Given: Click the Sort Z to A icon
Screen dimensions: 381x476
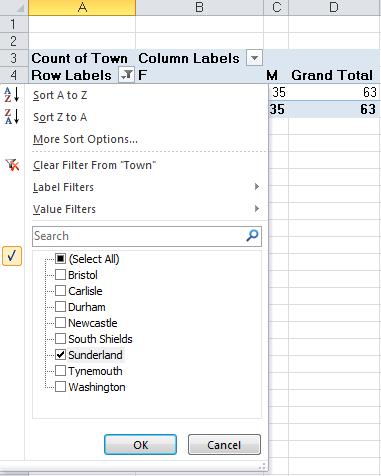Looking at the screenshot, I should [12, 117].
